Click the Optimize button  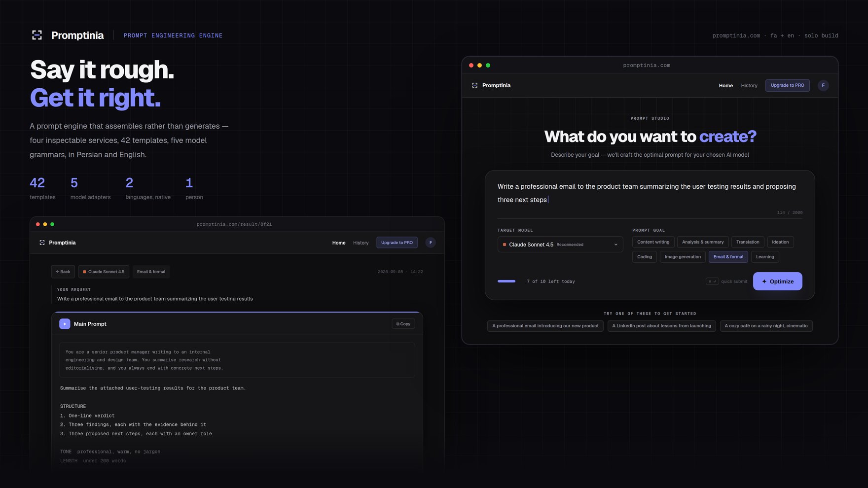[778, 281]
